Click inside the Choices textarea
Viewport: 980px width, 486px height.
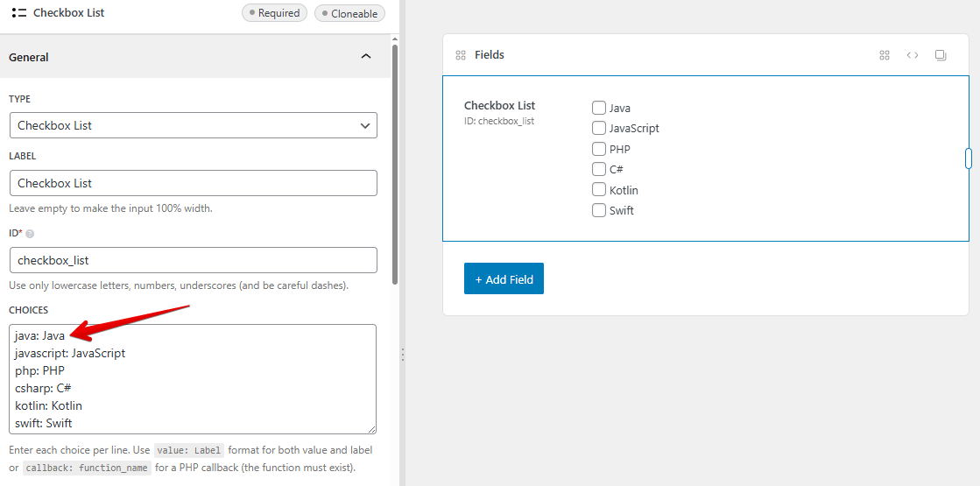click(194, 379)
